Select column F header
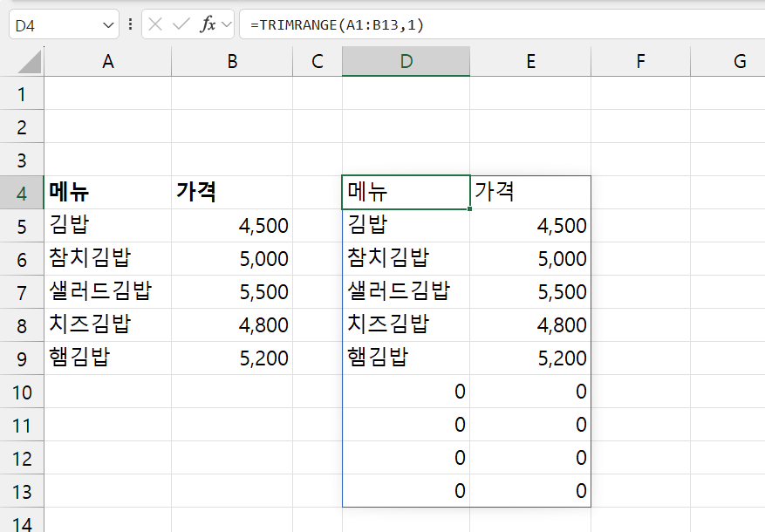The width and height of the screenshot is (765, 532). click(x=640, y=61)
